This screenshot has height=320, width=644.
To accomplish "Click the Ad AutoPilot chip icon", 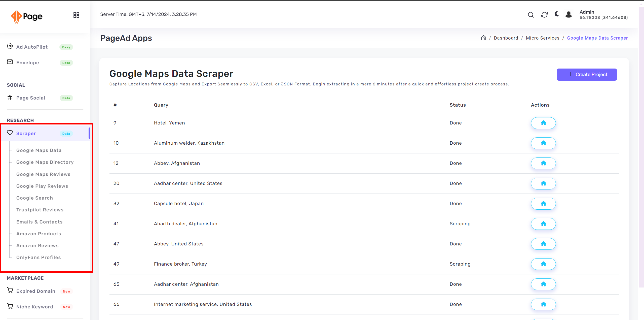I will click(x=10, y=46).
